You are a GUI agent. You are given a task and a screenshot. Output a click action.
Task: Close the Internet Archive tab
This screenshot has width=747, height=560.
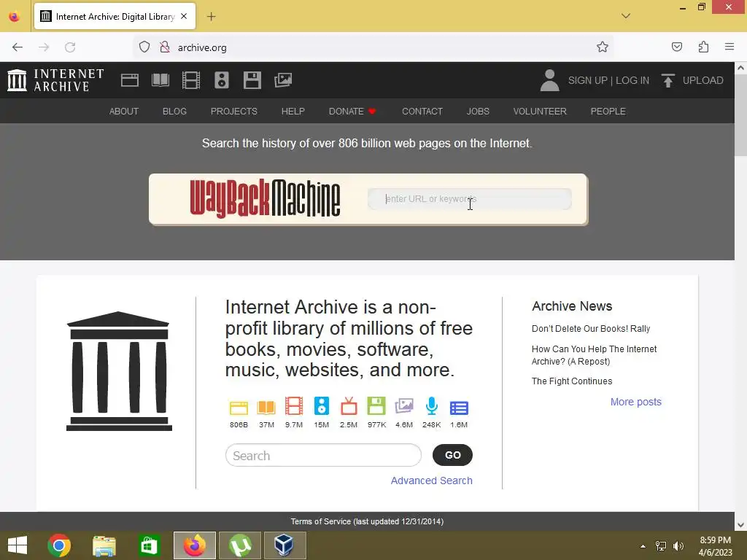(184, 16)
